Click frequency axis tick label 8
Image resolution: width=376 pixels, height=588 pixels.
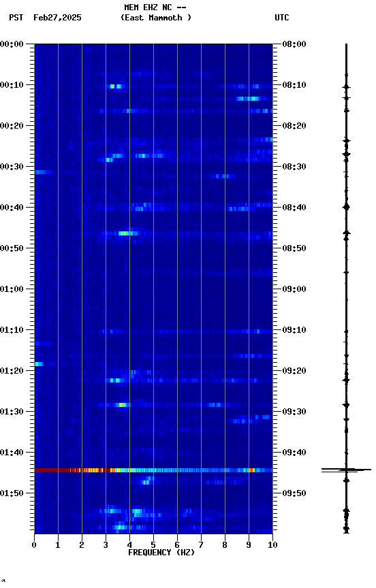(x=225, y=545)
